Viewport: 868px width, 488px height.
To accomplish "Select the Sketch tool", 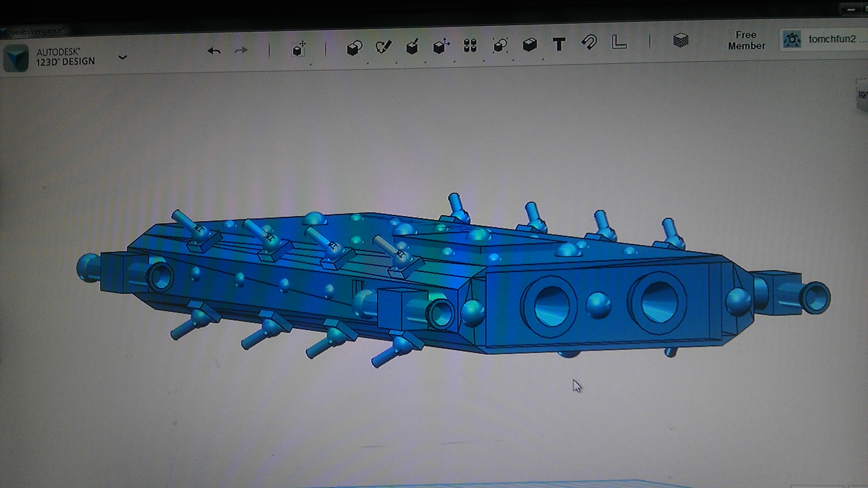I will [383, 47].
